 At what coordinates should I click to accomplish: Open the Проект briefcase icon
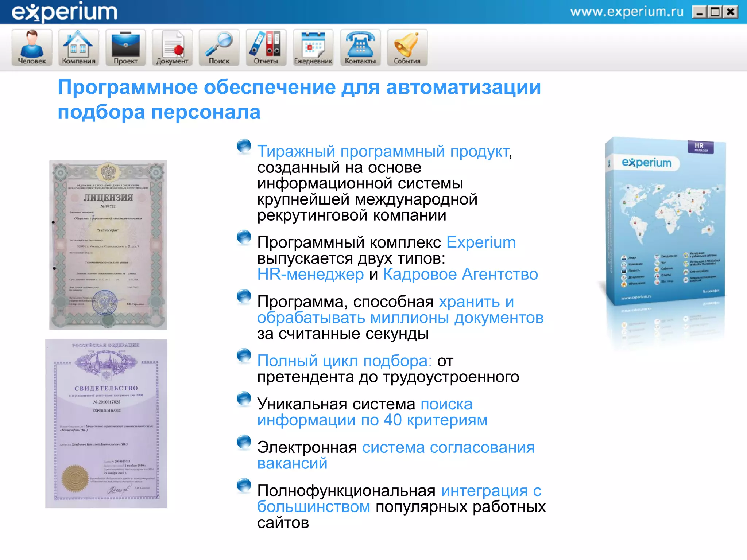pyautogui.click(x=125, y=47)
